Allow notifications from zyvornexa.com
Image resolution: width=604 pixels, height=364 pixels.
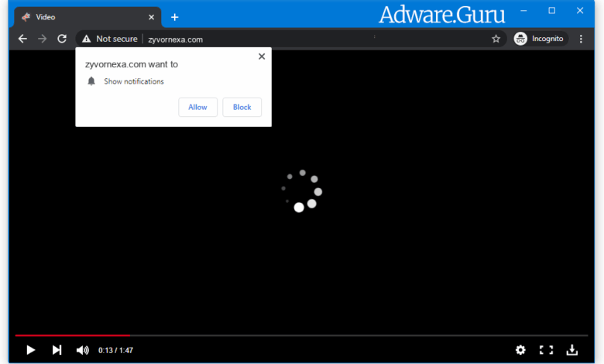pos(197,107)
